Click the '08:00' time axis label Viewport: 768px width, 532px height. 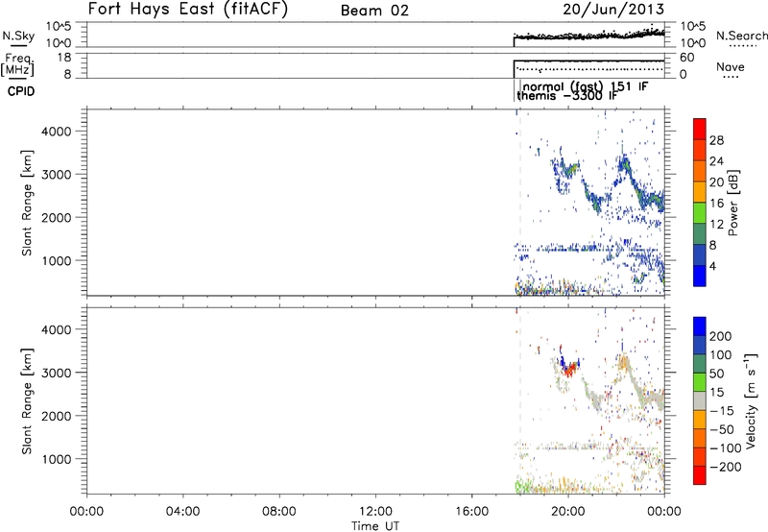point(279,512)
